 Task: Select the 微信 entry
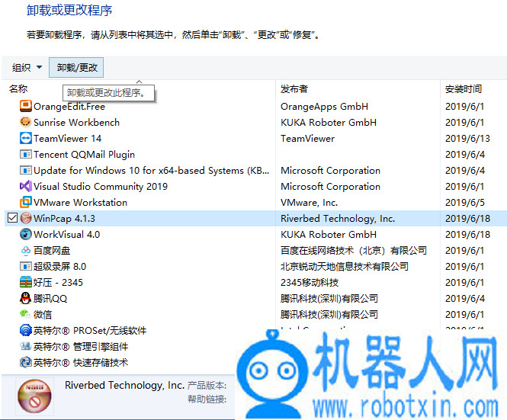[x=43, y=314]
